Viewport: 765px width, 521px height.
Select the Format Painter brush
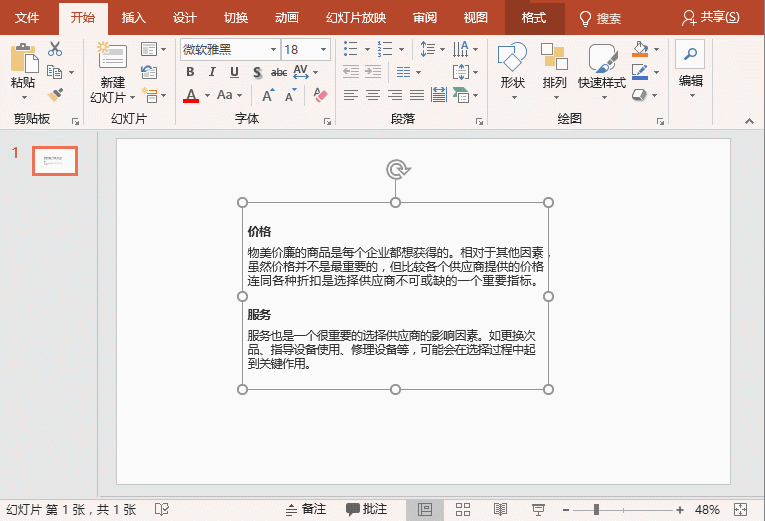coord(54,95)
